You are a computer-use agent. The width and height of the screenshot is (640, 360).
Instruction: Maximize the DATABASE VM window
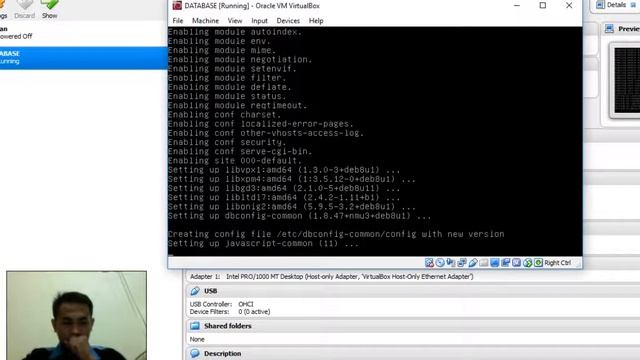tap(543, 6)
